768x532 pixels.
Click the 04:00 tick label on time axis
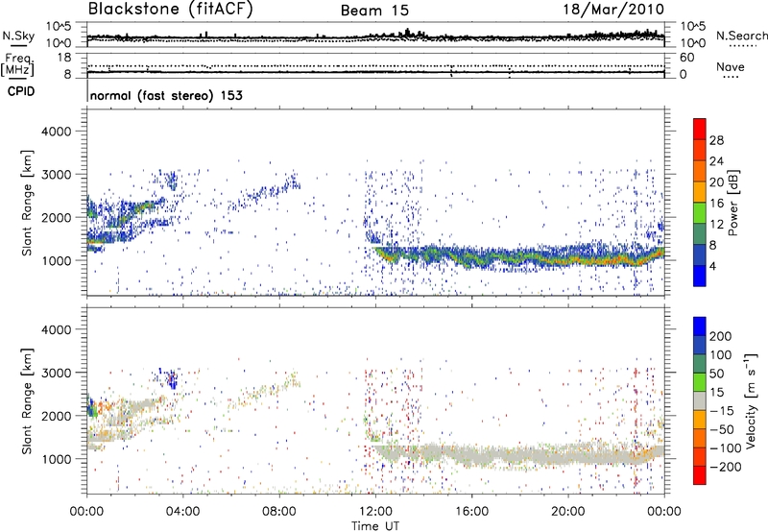point(182,512)
